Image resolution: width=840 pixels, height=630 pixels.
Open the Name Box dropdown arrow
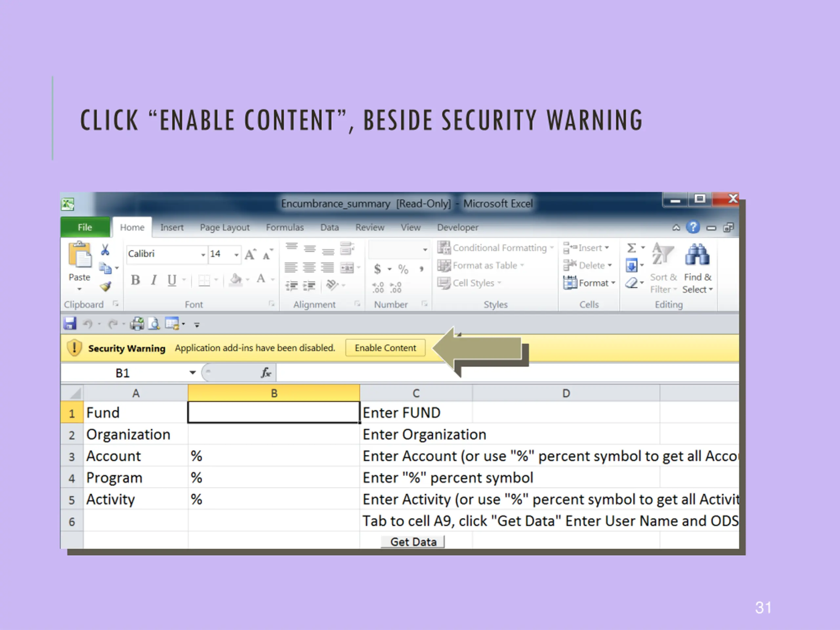(193, 373)
